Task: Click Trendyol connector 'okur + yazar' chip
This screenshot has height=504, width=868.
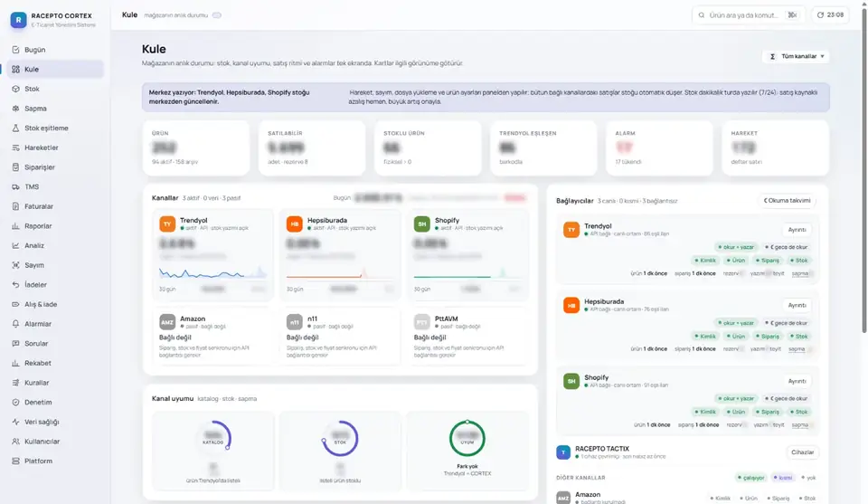Action: [736, 247]
